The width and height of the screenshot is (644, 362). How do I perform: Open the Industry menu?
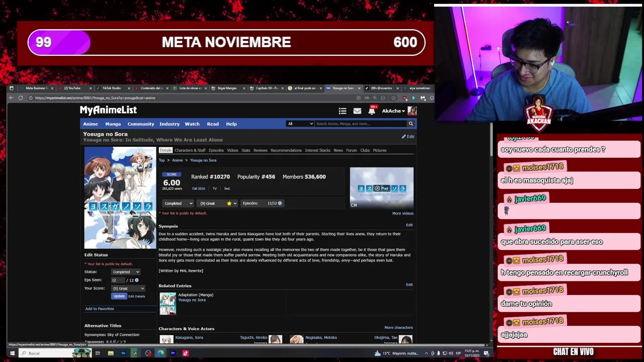pyautogui.click(x=170, y=124)
